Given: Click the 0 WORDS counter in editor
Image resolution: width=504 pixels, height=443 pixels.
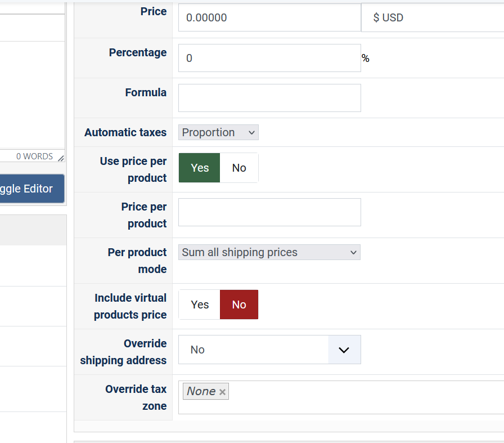Looking at the screenshot, I should 34,156.
